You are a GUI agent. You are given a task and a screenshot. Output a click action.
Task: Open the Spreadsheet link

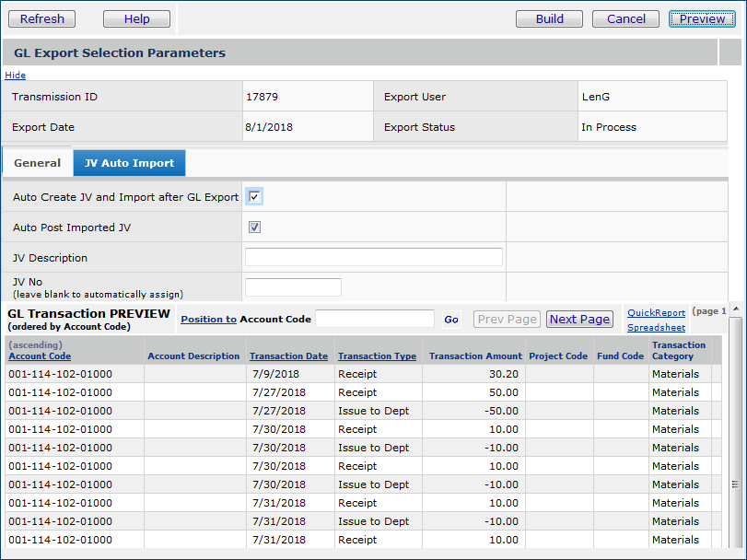coord(656,328)
